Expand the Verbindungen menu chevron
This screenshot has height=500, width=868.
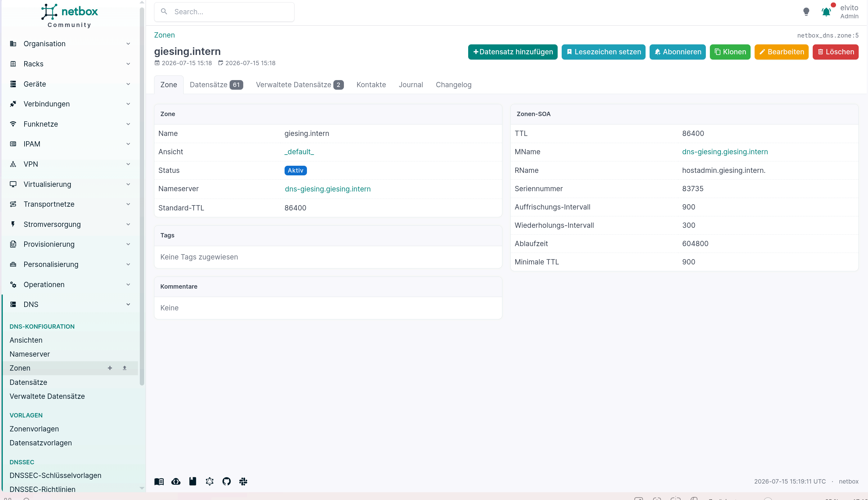coord(128,104)
